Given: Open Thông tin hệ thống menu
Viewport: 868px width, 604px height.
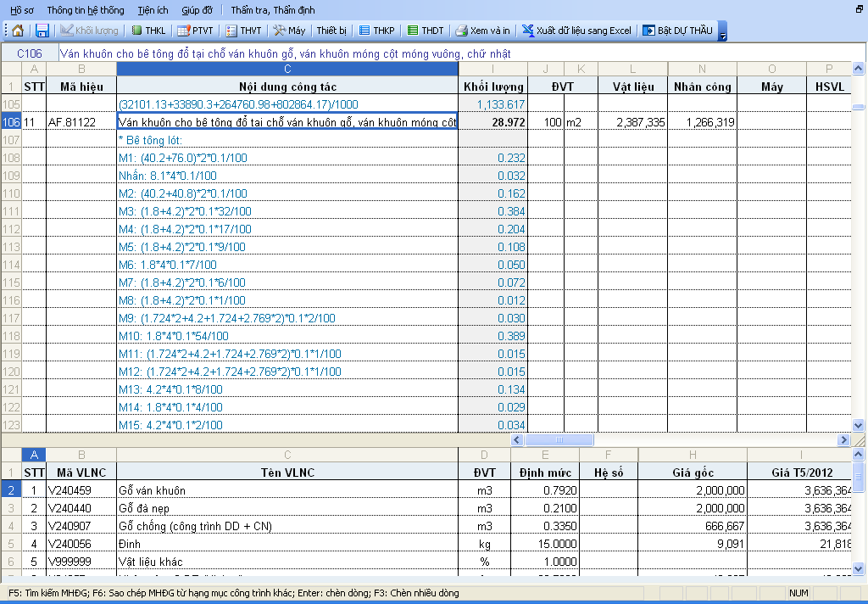Looking at the screenshot, I should pyautogui.click(x=86, y=10).
